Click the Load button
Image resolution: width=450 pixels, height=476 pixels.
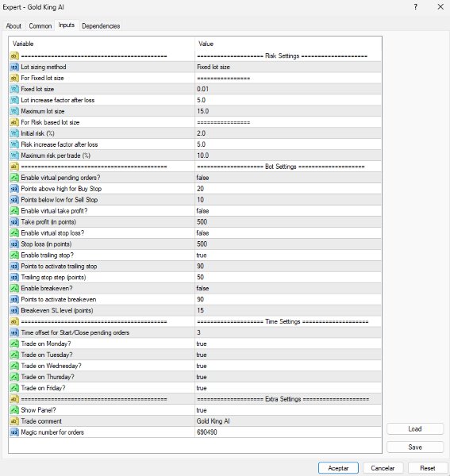415,428
